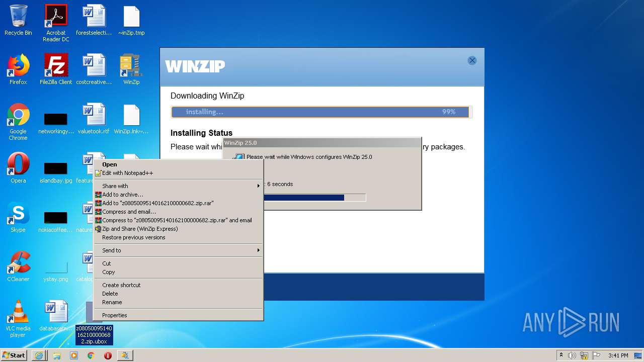644x362 pixels.
Task: Close the WinZip downloader window
Action: [472, 60]
